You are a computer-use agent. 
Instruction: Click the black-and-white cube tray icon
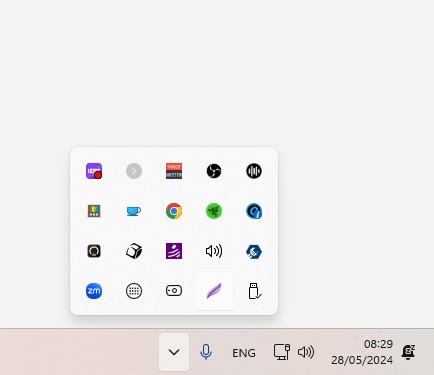point(134,251)
